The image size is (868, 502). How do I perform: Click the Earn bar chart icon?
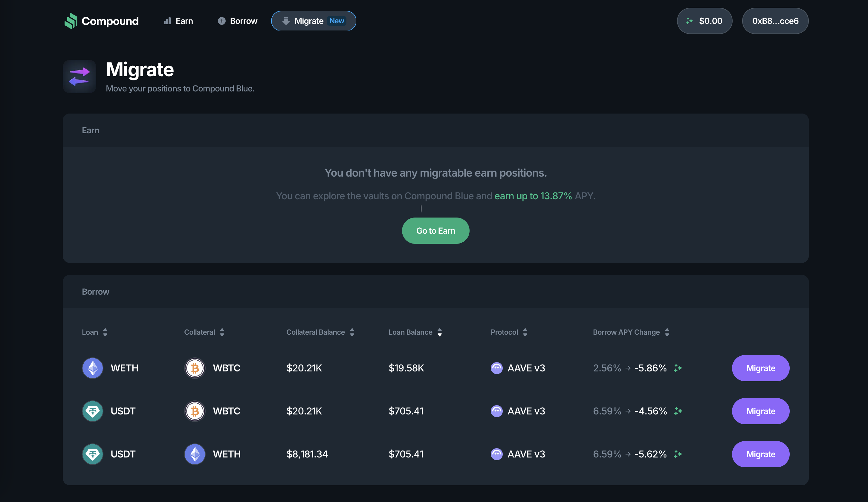point(167,21)
